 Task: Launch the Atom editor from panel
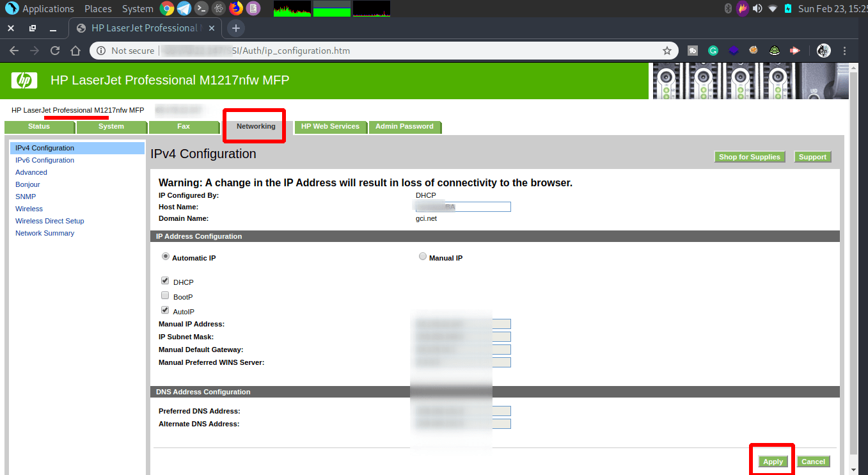coord(219,8)
